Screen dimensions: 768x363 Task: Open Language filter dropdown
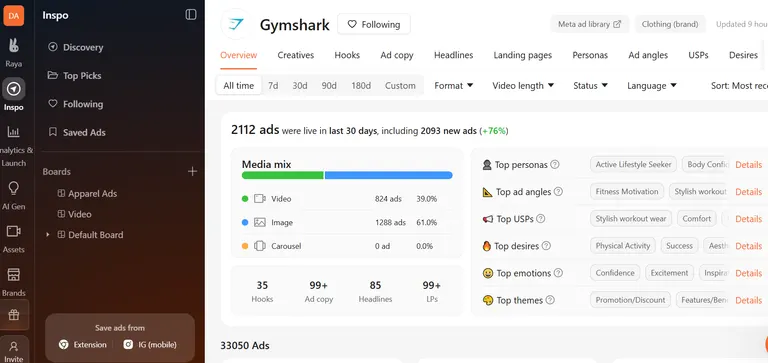pos(651,85)
